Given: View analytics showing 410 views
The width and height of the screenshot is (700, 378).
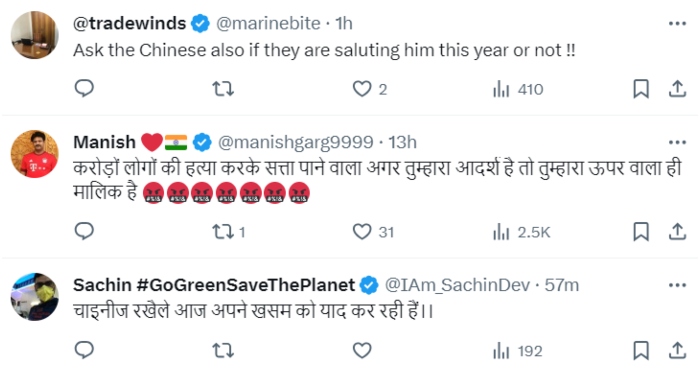Looking at the screenshot, I should pos(518,89).
